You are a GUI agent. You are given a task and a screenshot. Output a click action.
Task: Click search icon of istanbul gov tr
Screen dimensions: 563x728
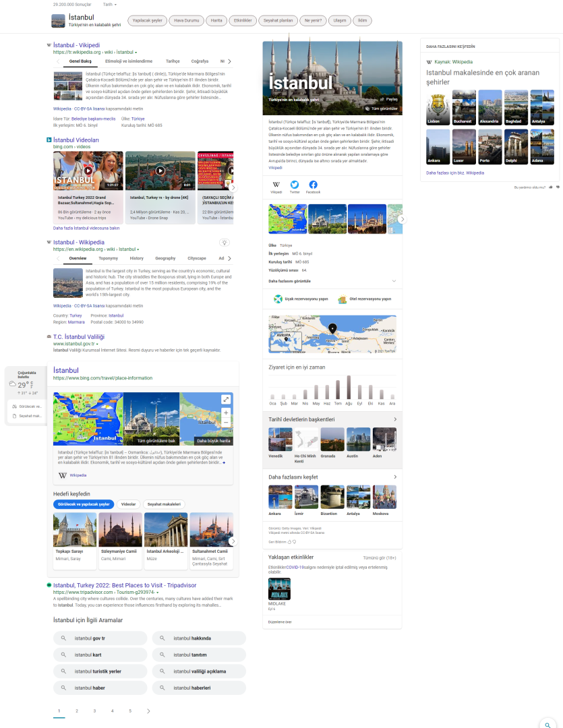point(63,638)
